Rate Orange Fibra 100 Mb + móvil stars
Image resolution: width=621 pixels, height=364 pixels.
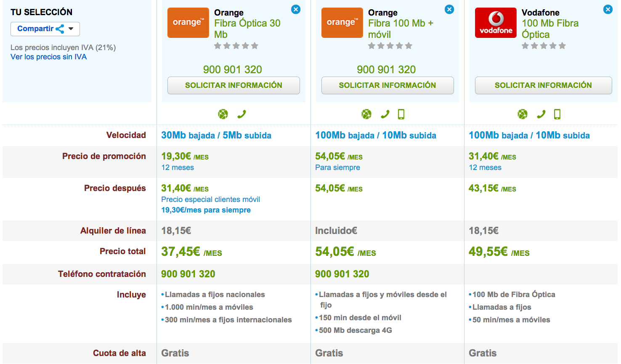[x=390, y=46]
